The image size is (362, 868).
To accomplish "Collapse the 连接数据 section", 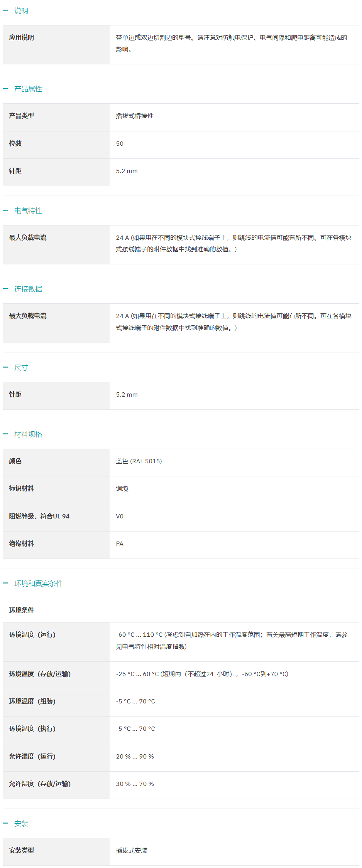I will [x=22, y=289].
